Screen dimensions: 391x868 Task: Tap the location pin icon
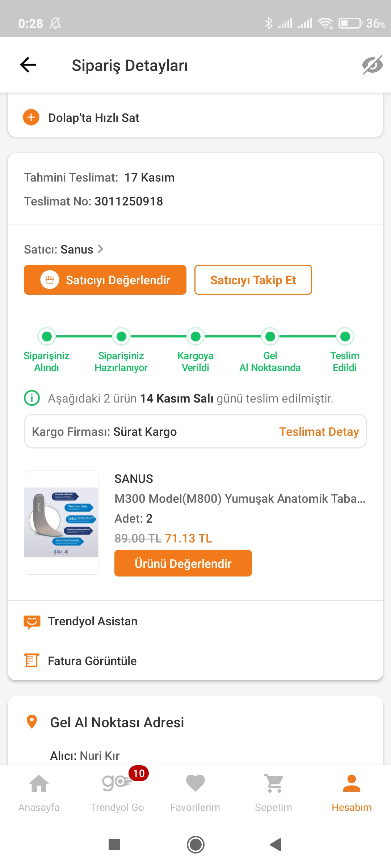click(x=32, y=722)
